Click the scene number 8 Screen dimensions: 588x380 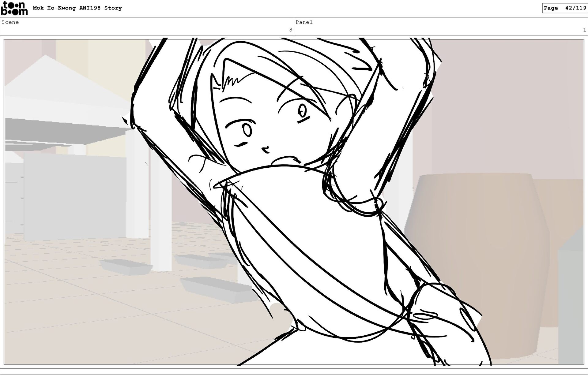pos(290,30)
